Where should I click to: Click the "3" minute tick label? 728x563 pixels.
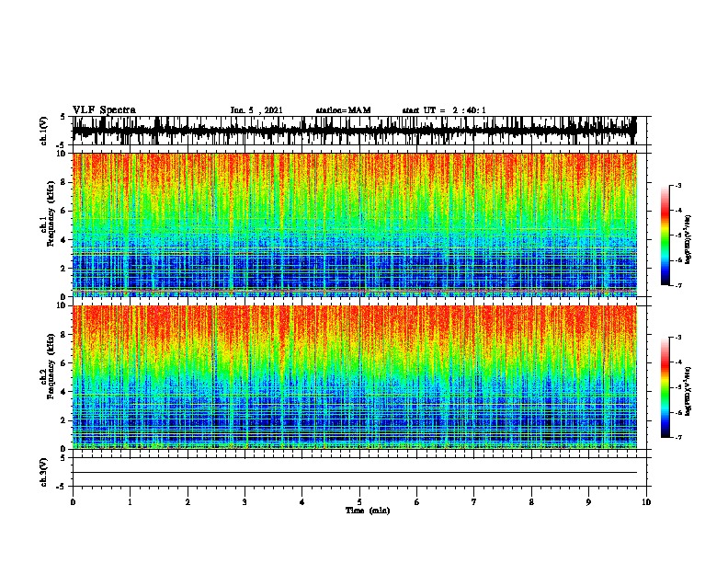(245, 502)
